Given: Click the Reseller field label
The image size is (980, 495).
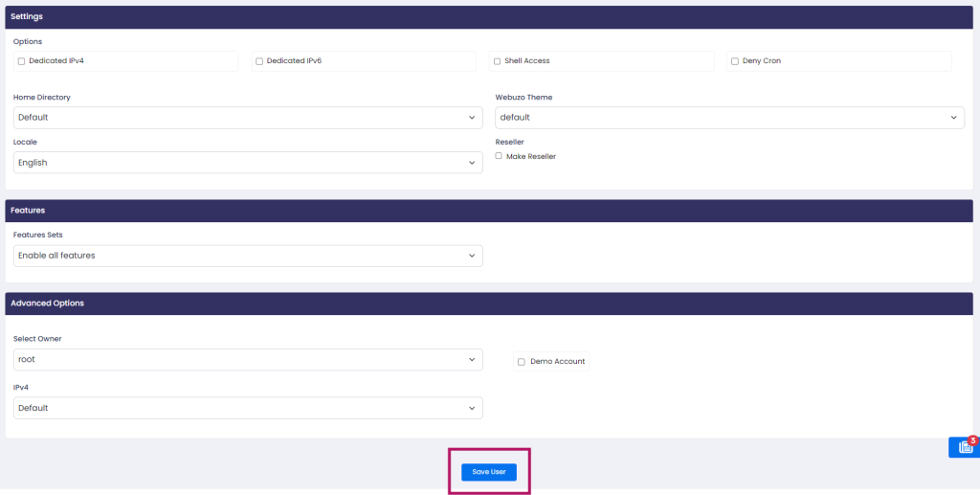Looking at the screenshot, I should pyautogui.click(x=509, y=142).
